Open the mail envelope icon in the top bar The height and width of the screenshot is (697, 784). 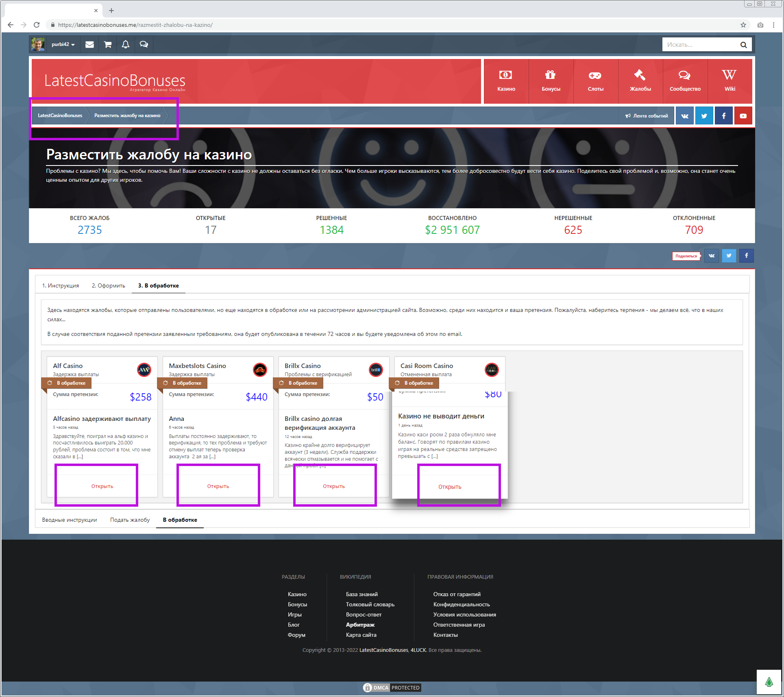tap(89, 44)
